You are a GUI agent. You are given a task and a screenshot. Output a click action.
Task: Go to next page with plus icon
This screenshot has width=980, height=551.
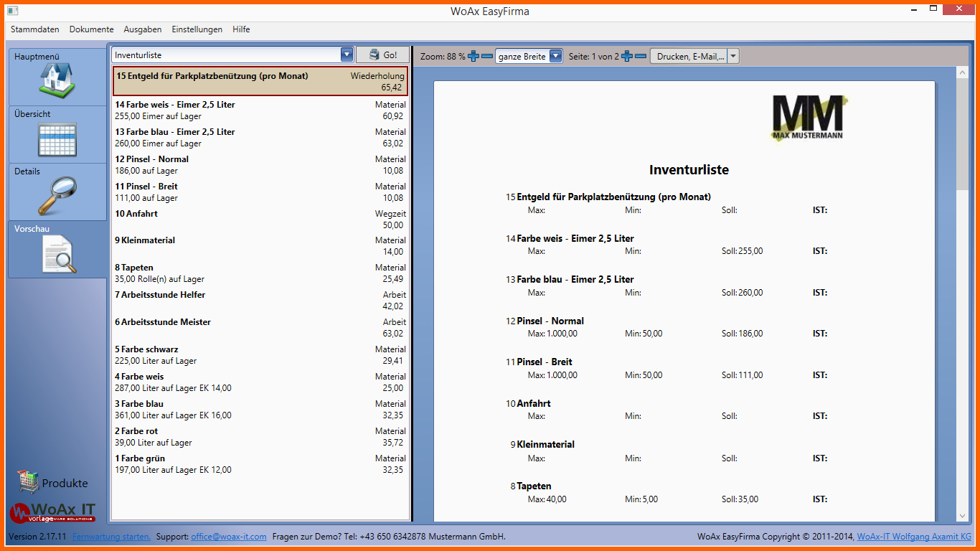tap(627, 56)
